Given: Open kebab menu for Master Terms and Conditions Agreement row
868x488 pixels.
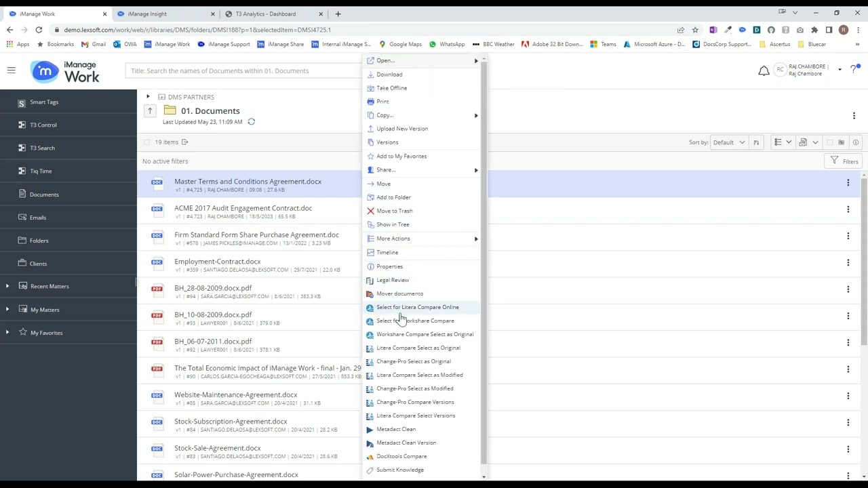Looking at the screenshot, I should click(x=848, y=183).
